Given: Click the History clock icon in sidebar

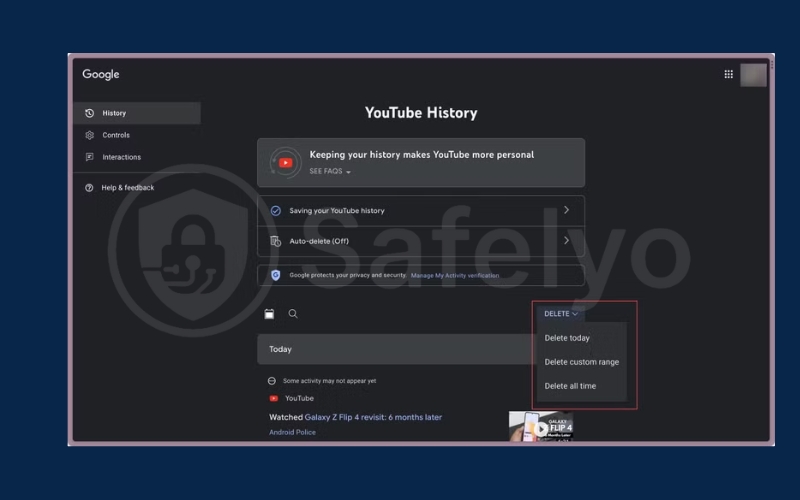Looking at the screenshot, I should [x=89, y=113].
